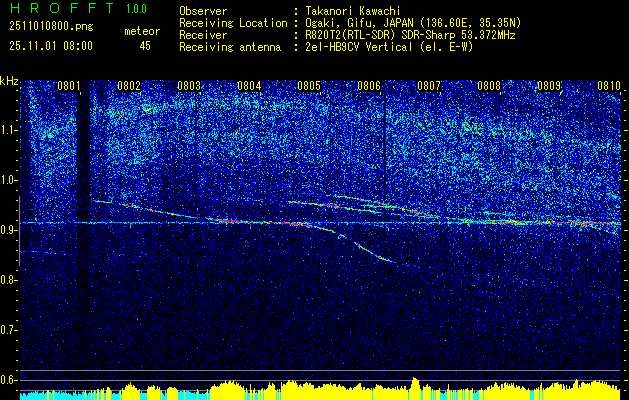This screenshot has height=400, width=629.
Task: Click the Receiving antenna label
Action: tap(230, 47)
